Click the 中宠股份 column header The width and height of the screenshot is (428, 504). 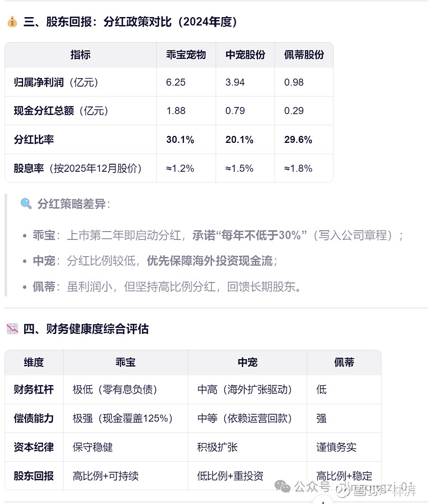click(245, 55)
